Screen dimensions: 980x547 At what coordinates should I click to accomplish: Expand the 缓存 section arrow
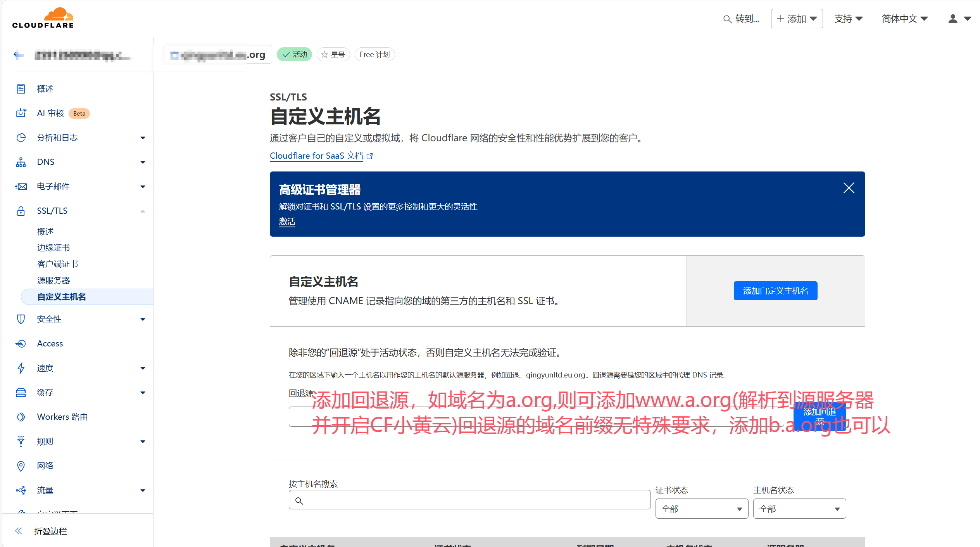[x=143, y=393]
